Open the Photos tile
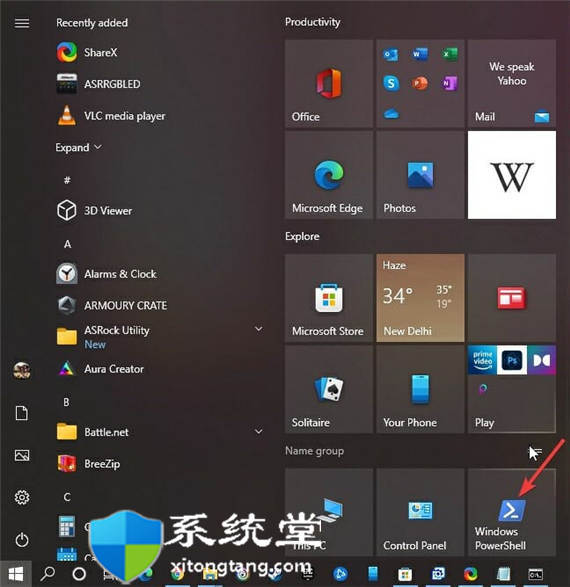Viewport: 570px width, 587px height. click(x=420, y=175)
